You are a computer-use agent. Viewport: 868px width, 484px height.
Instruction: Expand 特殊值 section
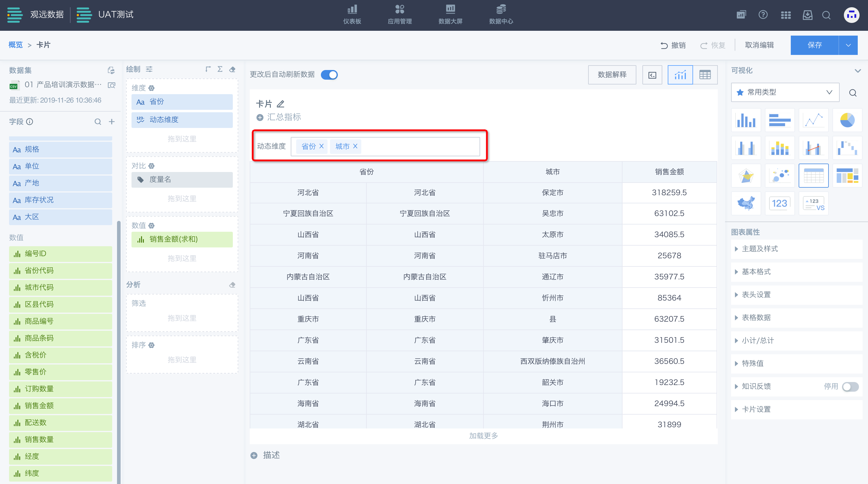pos(797,363)
